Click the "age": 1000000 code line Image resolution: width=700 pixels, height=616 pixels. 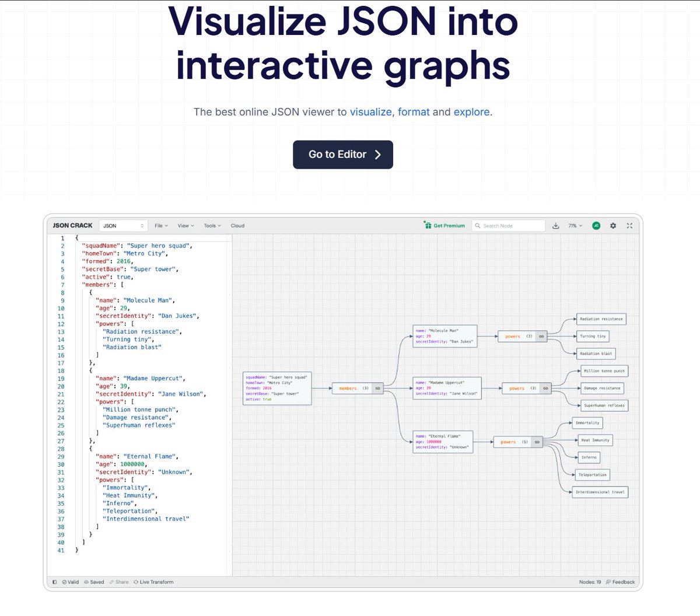click(121, 464)
